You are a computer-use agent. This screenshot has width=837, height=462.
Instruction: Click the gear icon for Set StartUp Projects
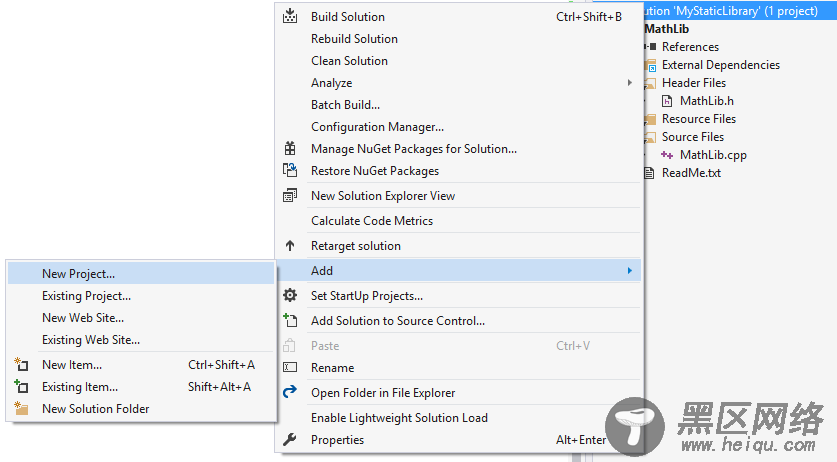(x=290, y=295)
